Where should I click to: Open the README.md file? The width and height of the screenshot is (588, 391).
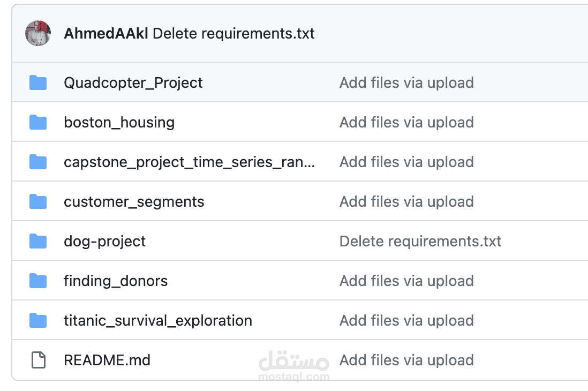click(x=107, y=360)
